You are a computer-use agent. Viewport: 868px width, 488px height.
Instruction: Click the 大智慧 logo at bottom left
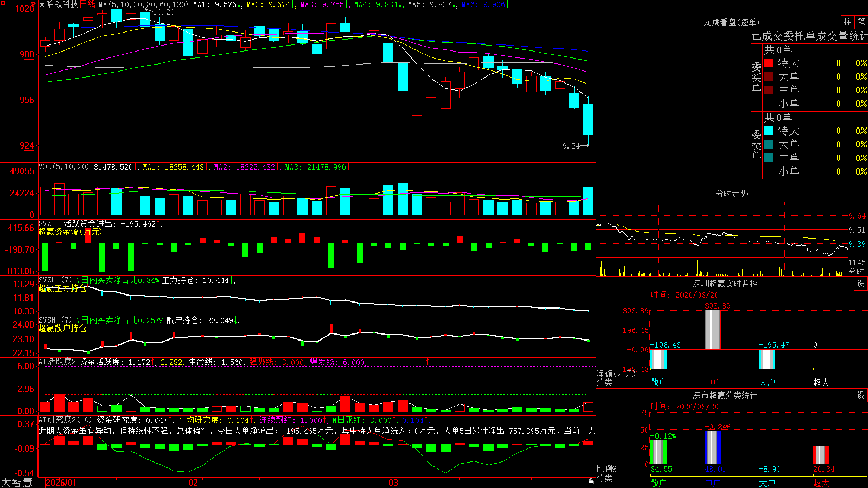click(17, 483)
